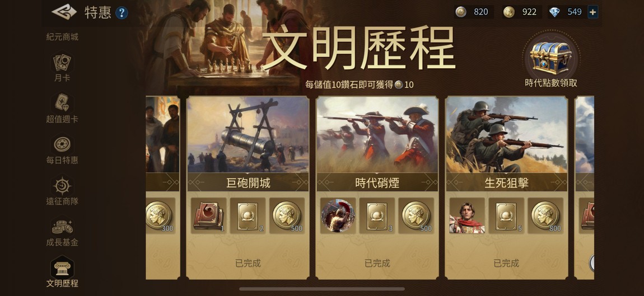
Task: Select the archer portrait reward in 時代硝煙
Action: [x=338, y=216]
